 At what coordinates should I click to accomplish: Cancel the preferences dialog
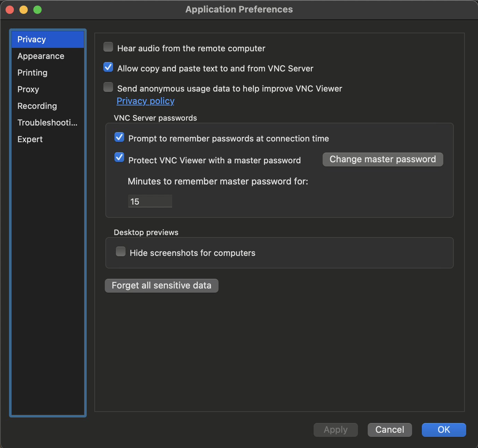[x=390, y=430]
